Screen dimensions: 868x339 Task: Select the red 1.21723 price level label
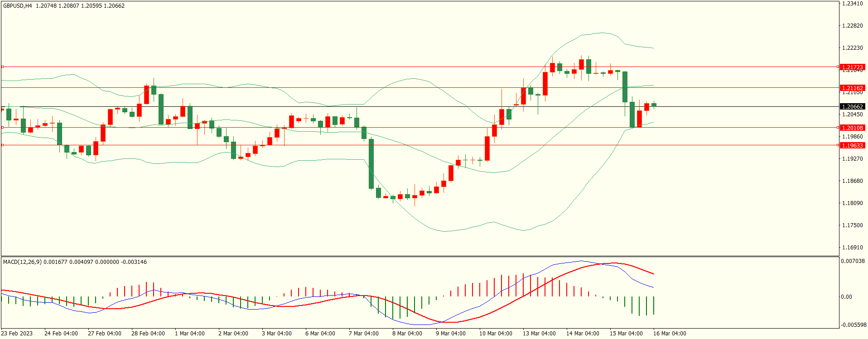[x=852, y=67]
